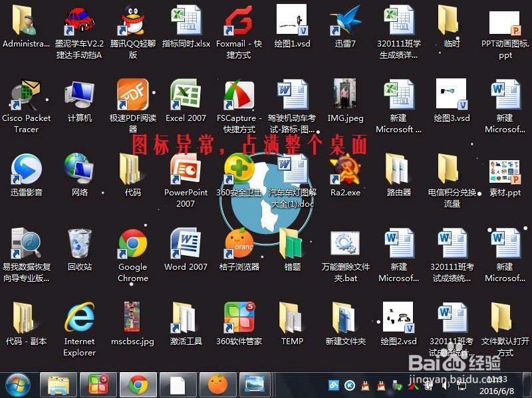Select the 绘图1.vsd Visio file

pyautogui.click(x=292, y=20)
